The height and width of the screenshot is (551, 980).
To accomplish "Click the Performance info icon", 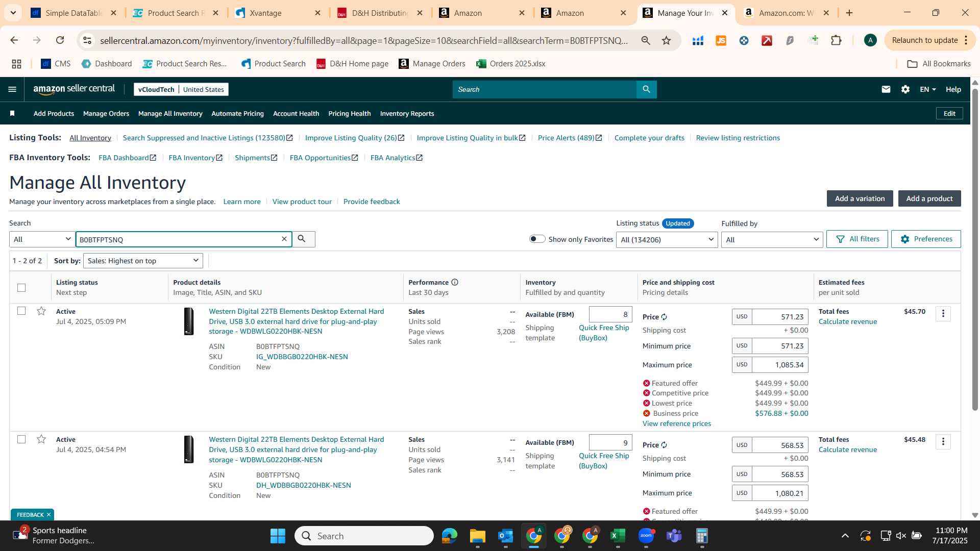I will point(454,282).
